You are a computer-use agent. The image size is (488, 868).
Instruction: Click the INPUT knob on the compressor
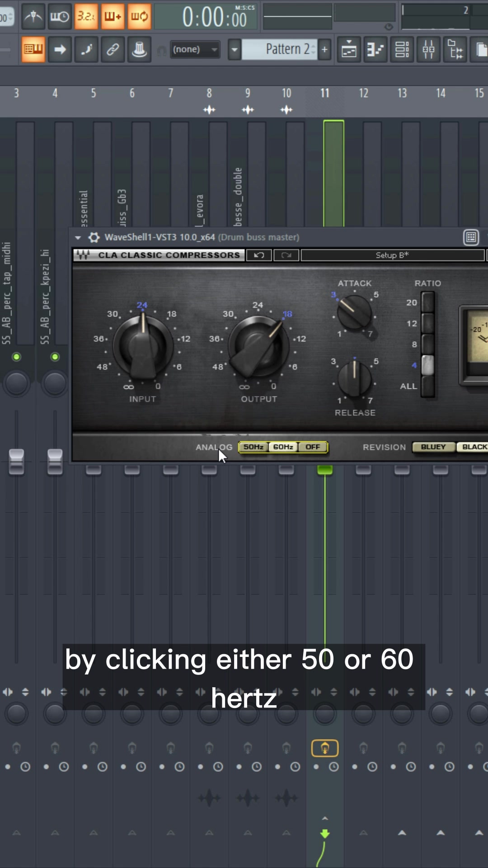click(x=143, y=347)
